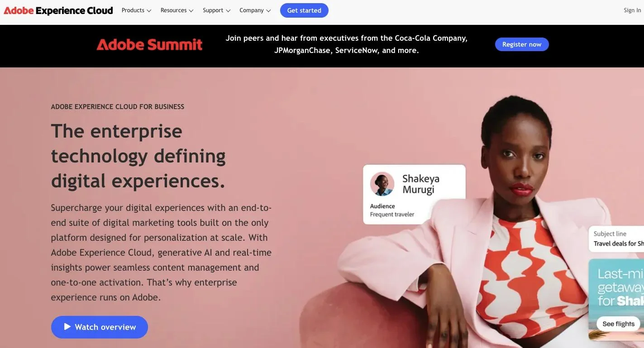Click Shakeya Murugi's round avatar
Image resolution: width=644 pixels, height=348 pixels.
[x=382, y=184]
